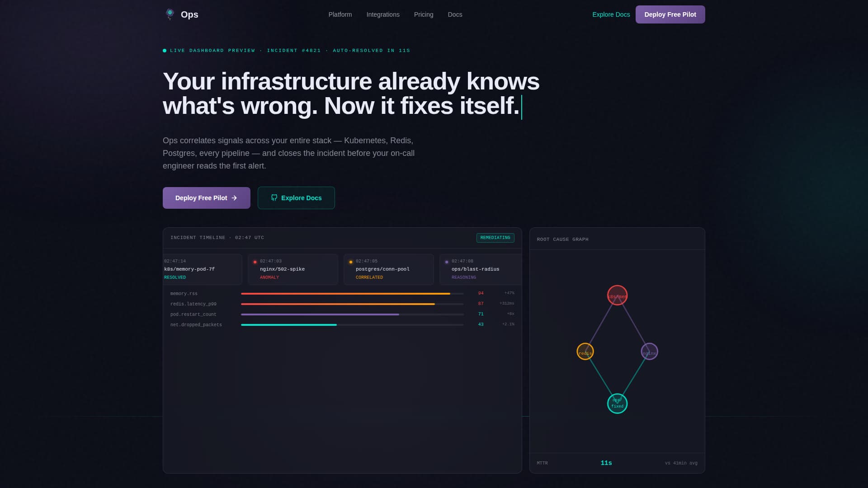Select the nginx/502-spike timeline card

coord(293,269)
